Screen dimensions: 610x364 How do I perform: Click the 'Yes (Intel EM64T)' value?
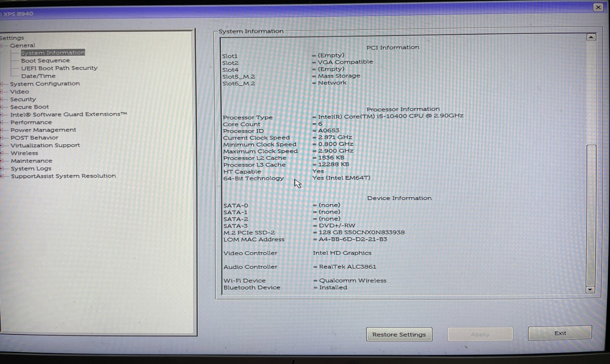(341, 178)
